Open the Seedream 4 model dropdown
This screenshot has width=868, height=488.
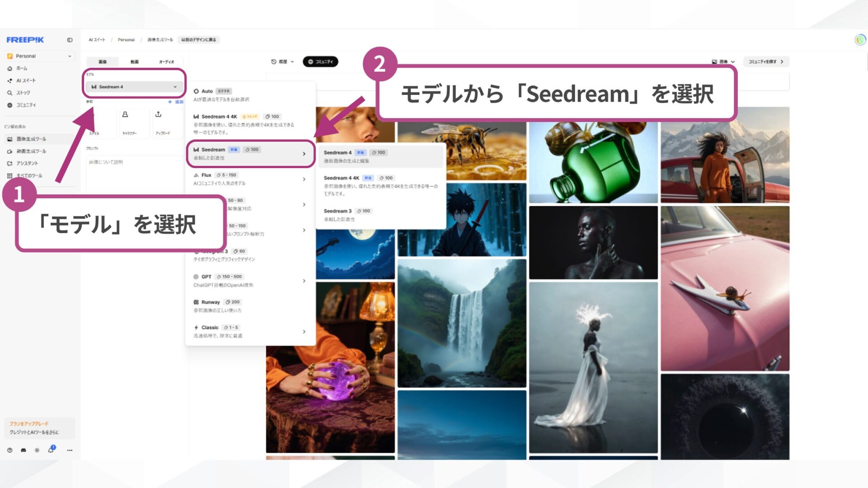tap(134, 86)
